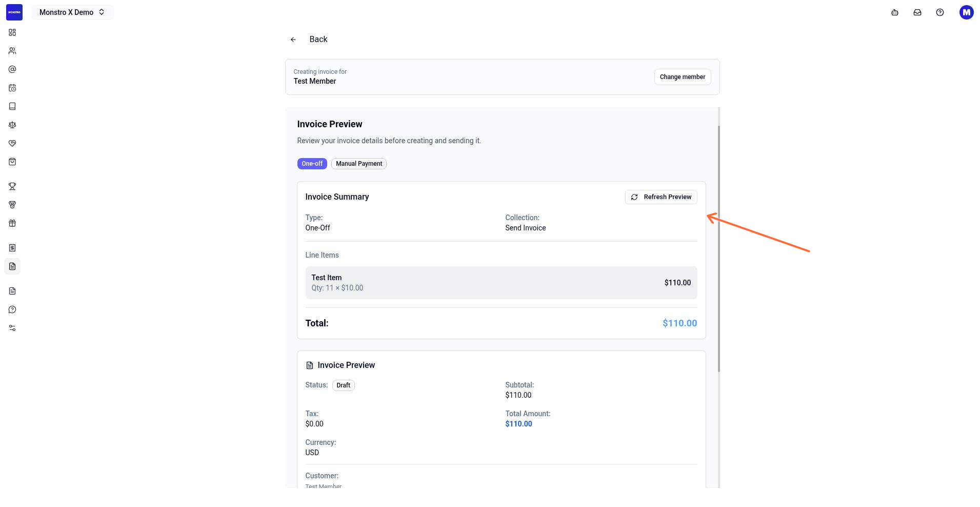980x507 pixels.
Task: Go Back to previous page
Action: pos(318,40)
